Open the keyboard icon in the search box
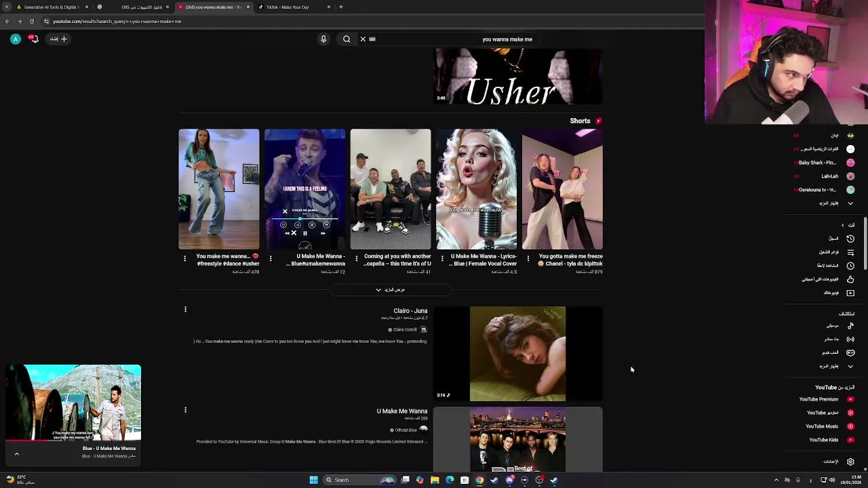This screenshot has width=868, height=488. click(x=372, y=39)
